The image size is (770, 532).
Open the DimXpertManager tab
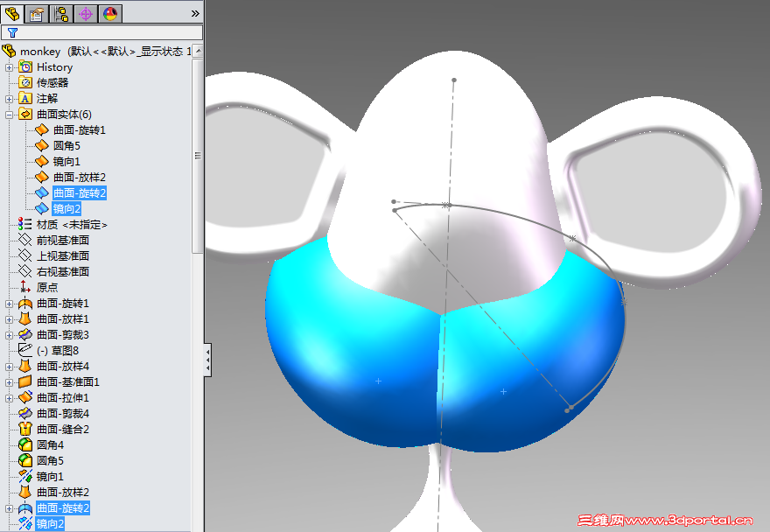(86, 14)
